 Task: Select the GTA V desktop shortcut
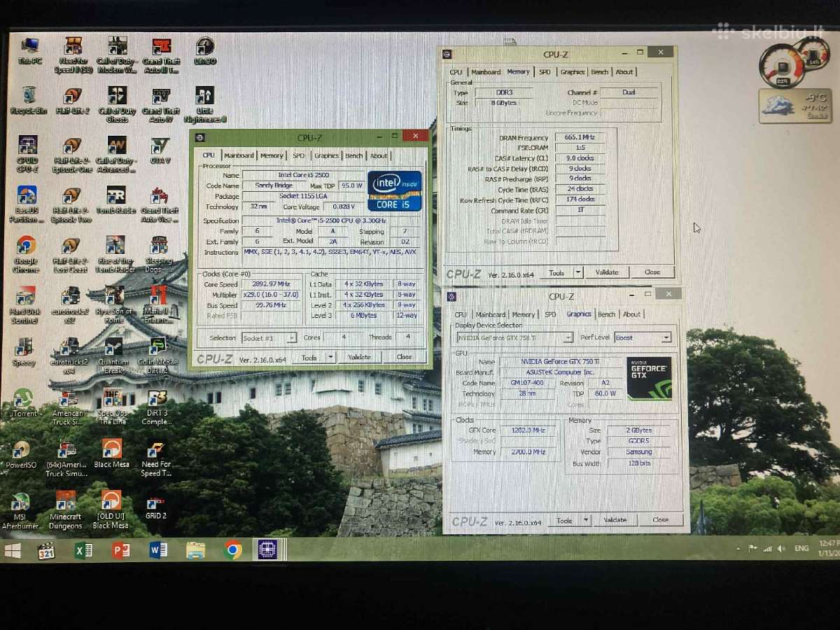click(x=160, y=150)
